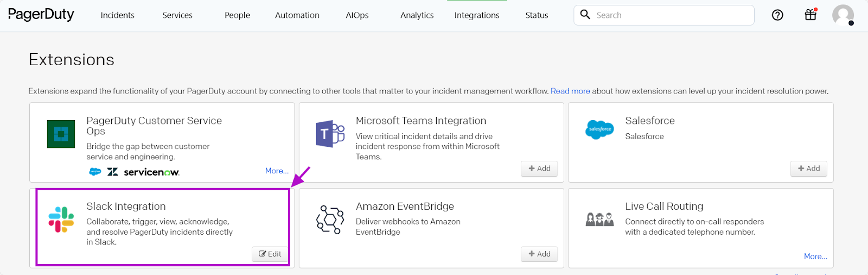
Task: Select Microsoft Teams Integration title
Action: [x=421, y=121]
